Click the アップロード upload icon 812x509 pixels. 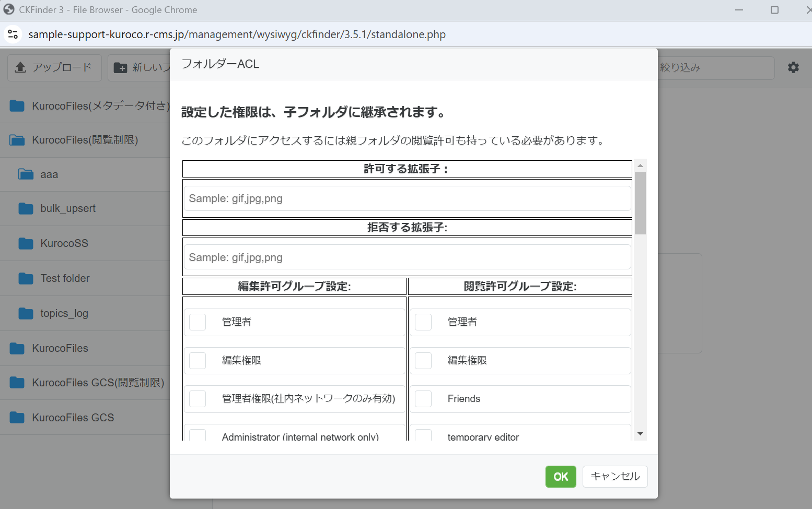pos(20,67)
